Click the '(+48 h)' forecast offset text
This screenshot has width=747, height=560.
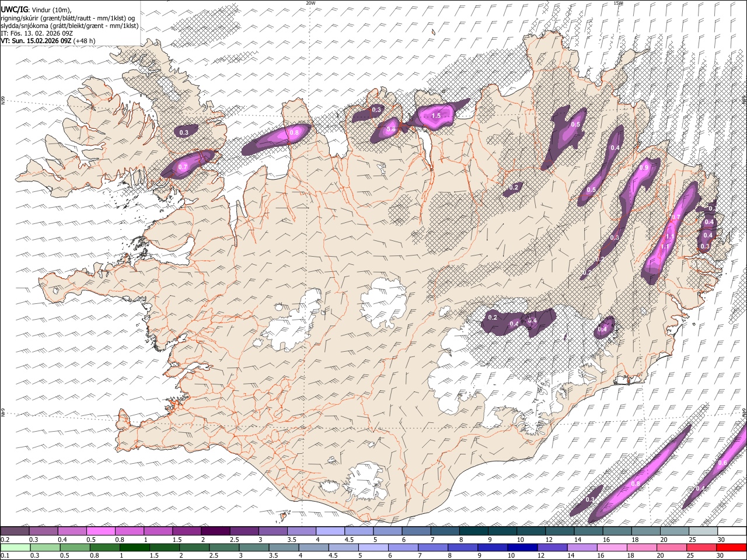click(x=85, y=41)
